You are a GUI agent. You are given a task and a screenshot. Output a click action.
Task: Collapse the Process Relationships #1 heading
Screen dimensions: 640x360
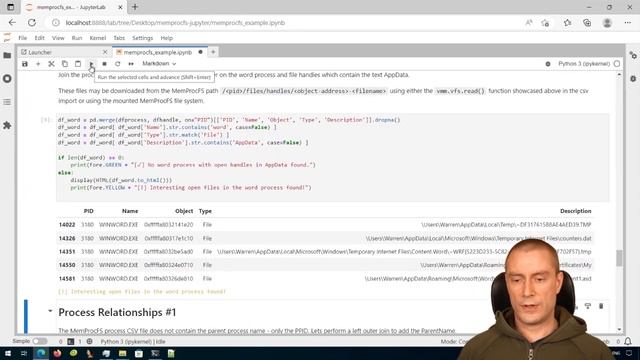point(50,311)
